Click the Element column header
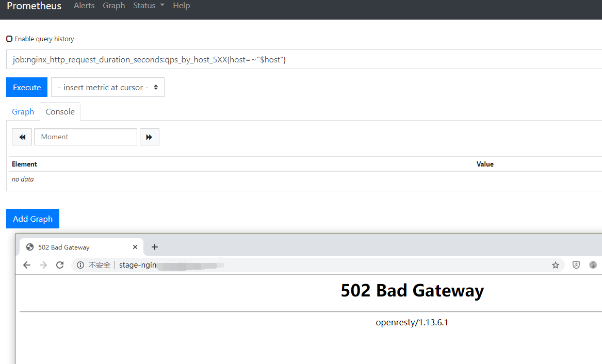The width and height of the screenshot is (602, 364). click(24, 164)
